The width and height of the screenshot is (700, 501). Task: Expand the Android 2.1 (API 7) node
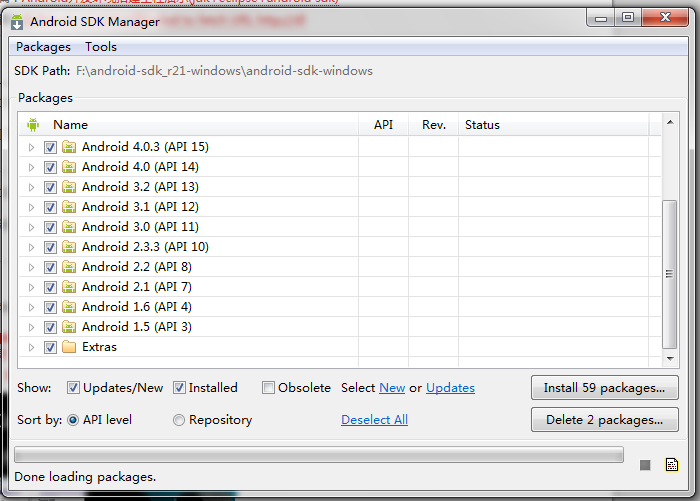pos(31,288)
